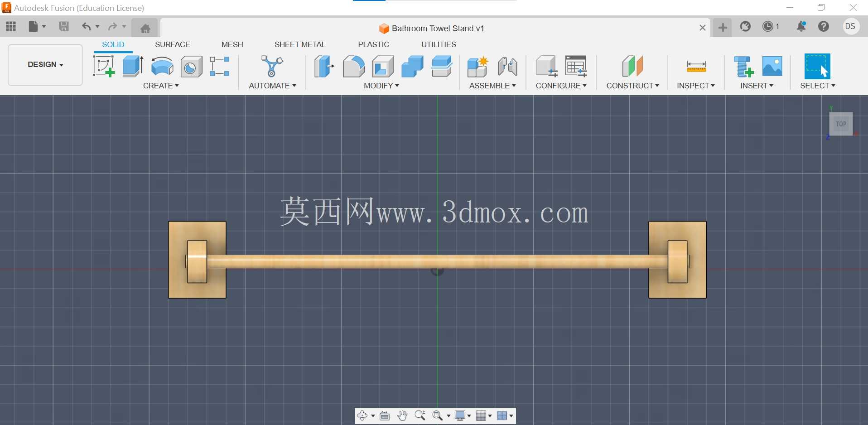
Task: Open the Data Panel grid icon
Action: (x=11, y=26)
